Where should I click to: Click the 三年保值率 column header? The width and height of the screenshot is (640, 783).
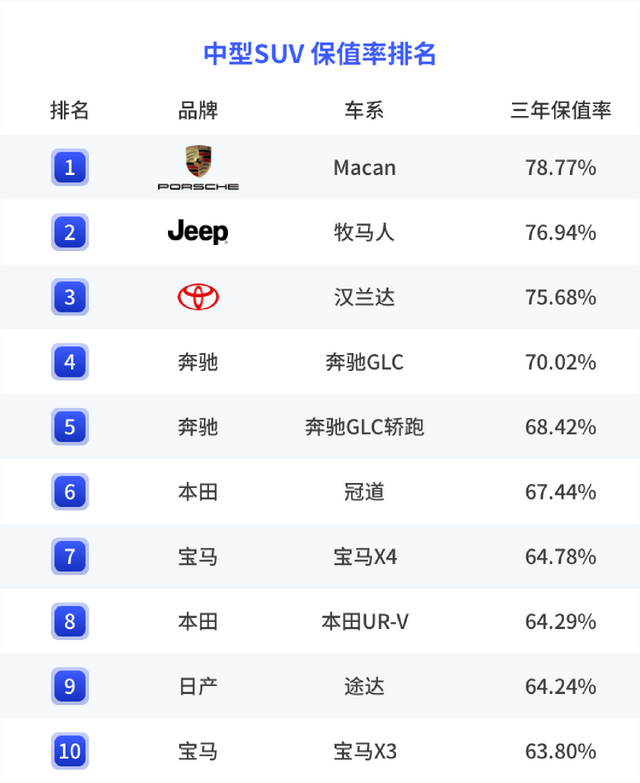(x=560, y=110)
